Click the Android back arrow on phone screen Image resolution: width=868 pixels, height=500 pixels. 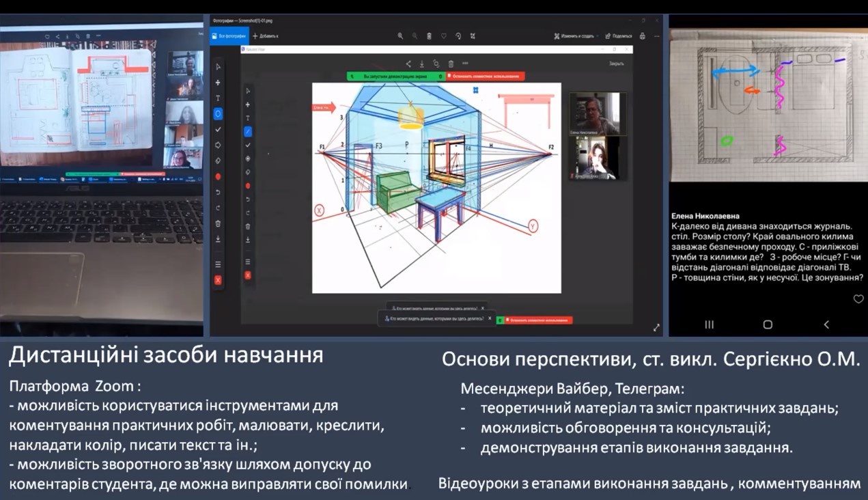826,324
